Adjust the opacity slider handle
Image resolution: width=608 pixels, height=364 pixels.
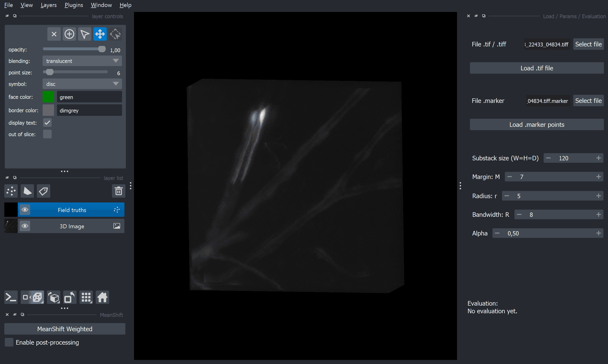tap(102, 49)
